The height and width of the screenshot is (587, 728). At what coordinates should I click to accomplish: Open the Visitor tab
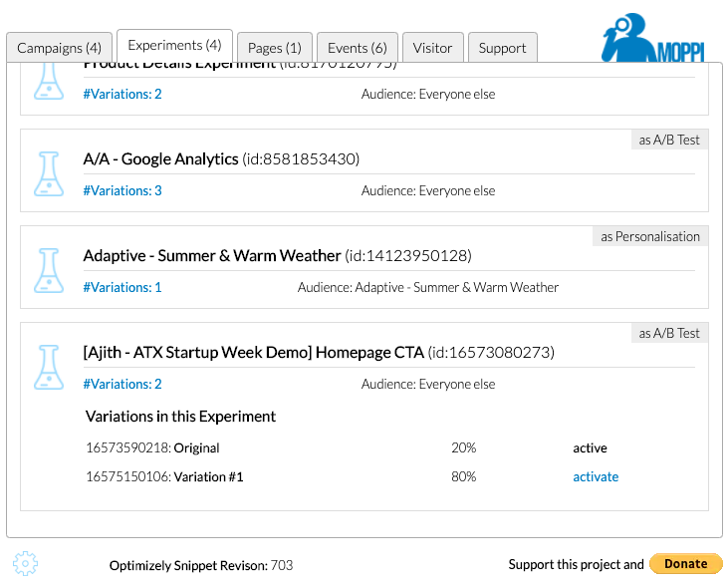[x=432, y=48]
